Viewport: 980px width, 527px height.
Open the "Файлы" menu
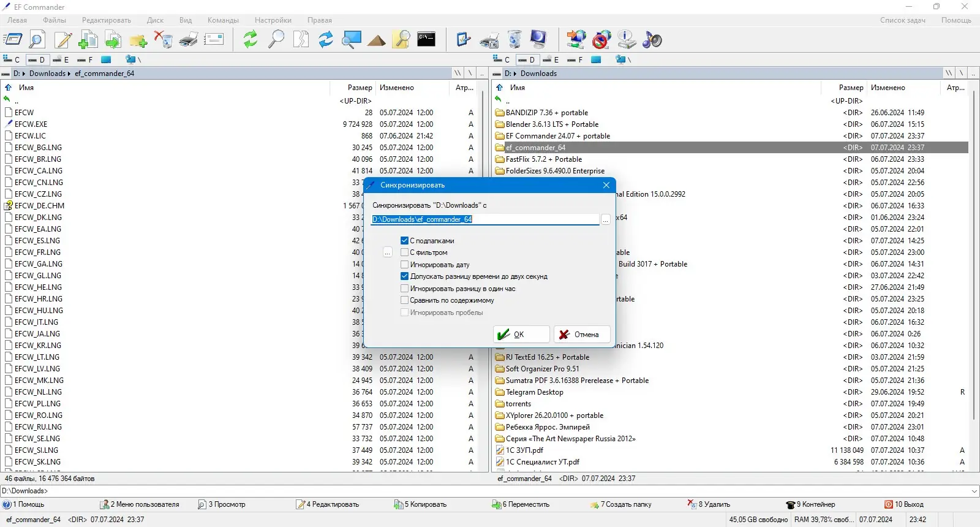[55, 20]
